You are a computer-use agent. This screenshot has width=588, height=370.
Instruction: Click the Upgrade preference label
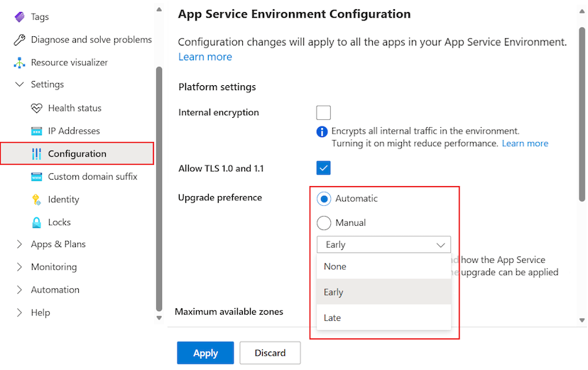pos(220,198)
